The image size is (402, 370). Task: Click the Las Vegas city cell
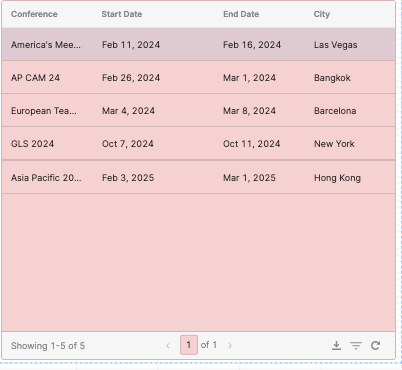point(336,45)
